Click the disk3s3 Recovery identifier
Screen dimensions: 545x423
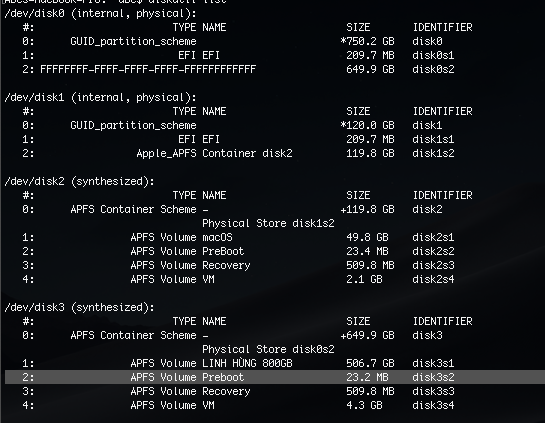tap(433, 391)
